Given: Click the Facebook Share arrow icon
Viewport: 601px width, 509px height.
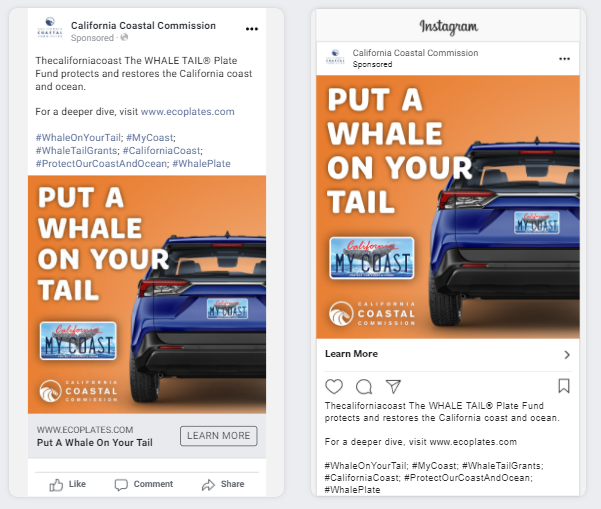Looking at the screenshot, I should pos(208,485).
